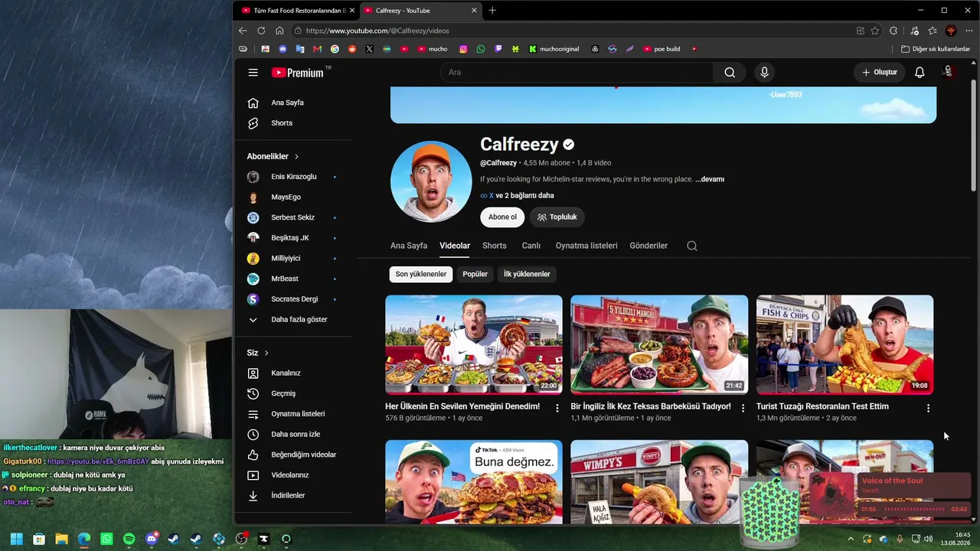This screenshot has width=980, height=551.
Task: Close the 'Calfreezy - YouTube' browser tab
Action: coord(474,11)
